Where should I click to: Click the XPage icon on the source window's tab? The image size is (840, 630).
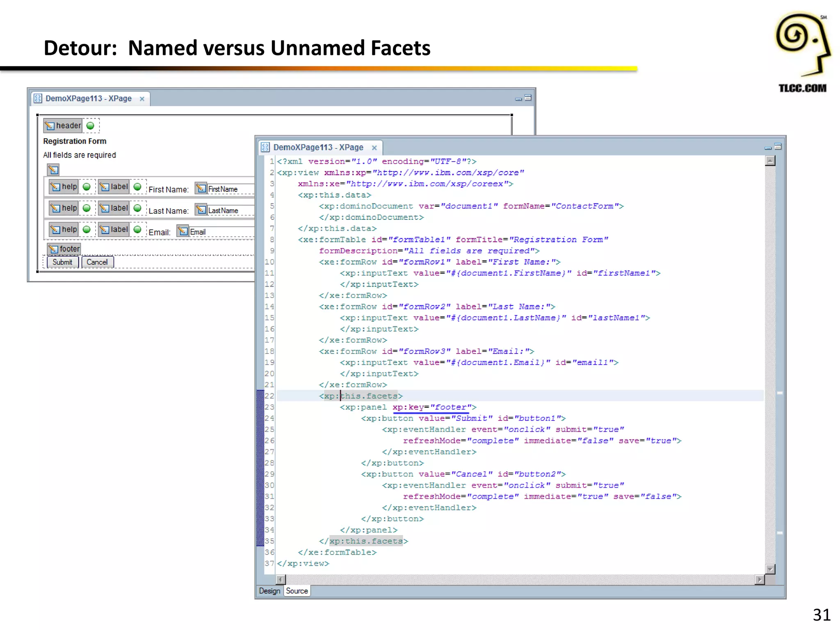coord(265,147)
